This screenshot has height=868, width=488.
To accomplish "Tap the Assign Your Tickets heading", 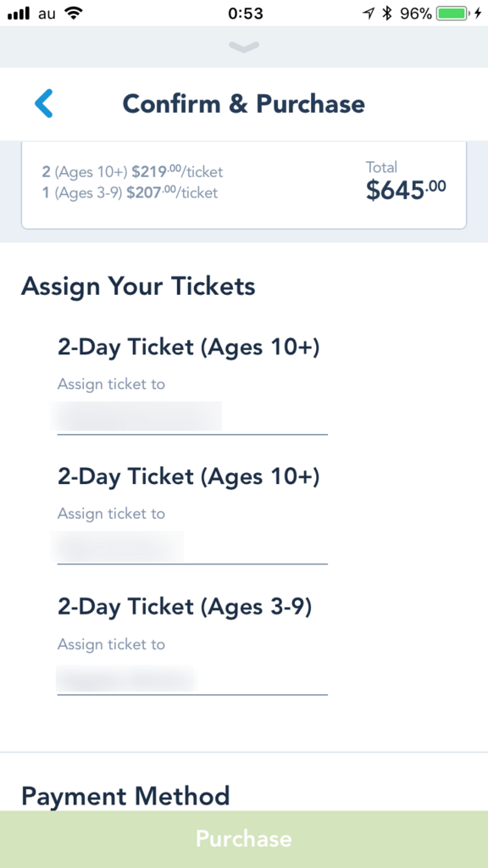I will click(x=138, y=287).
